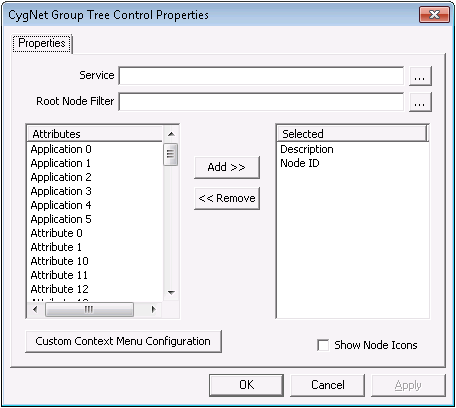The image size is (456, 408).
Task: Click the Attributes list scroll right arrow
Action: point(153,309)
